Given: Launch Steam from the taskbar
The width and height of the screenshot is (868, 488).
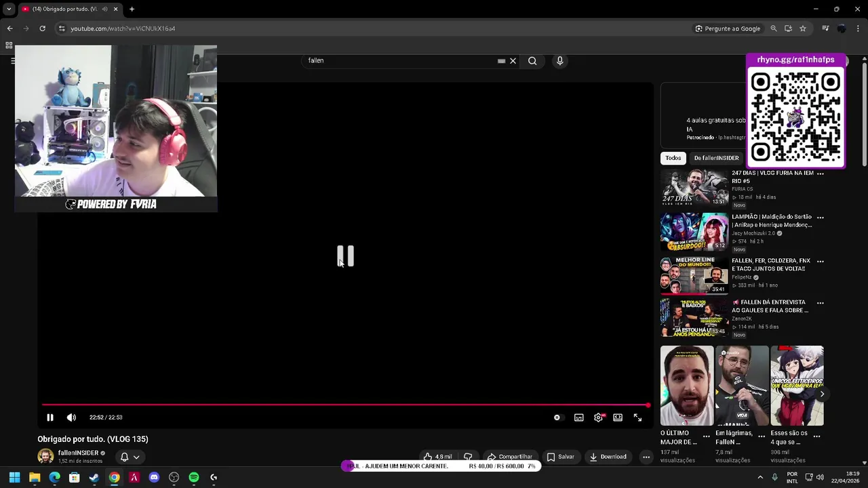Looking at the screenshot, I should 94,477.
